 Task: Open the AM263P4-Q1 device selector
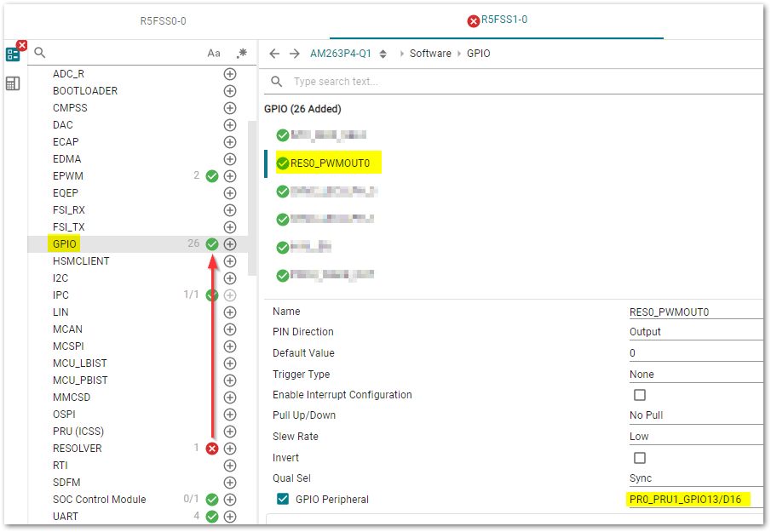[348, 54]
